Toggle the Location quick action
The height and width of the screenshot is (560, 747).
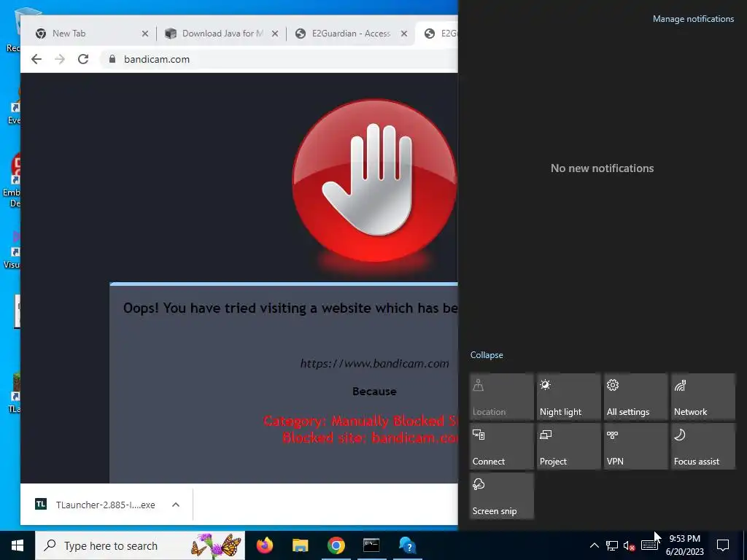502,397
